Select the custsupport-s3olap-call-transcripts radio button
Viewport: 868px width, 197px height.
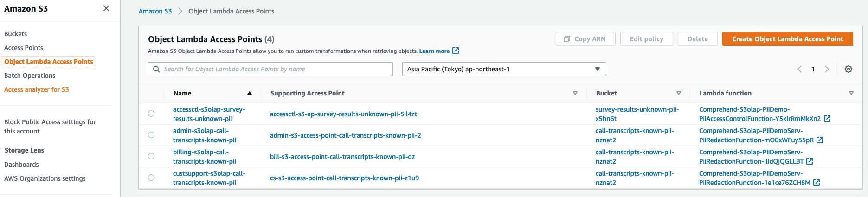coord(151,178)
